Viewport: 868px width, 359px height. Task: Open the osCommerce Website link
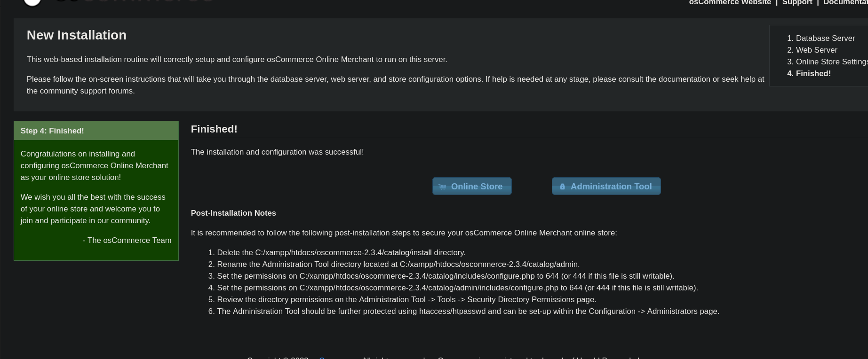tap(730, 2)
